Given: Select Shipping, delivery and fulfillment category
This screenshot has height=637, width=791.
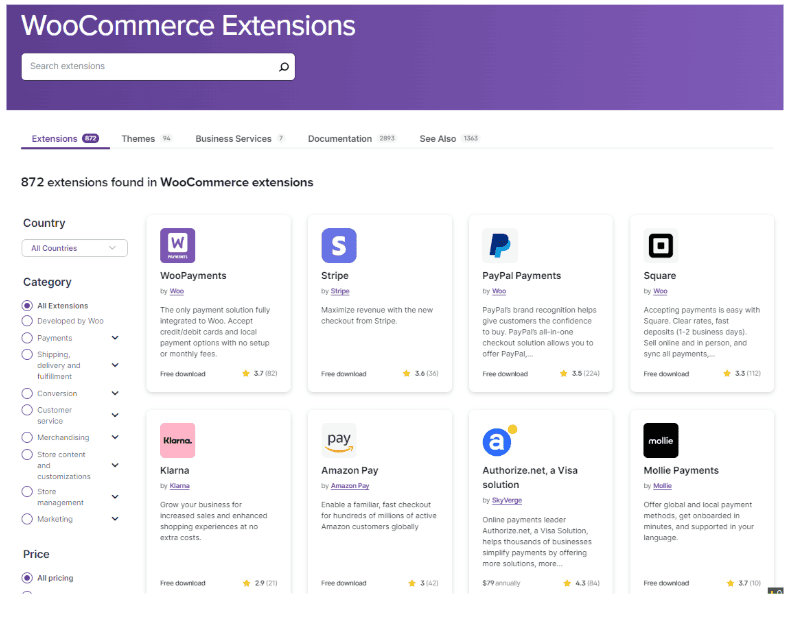Looking at the screenshot, I should [27, 354].
